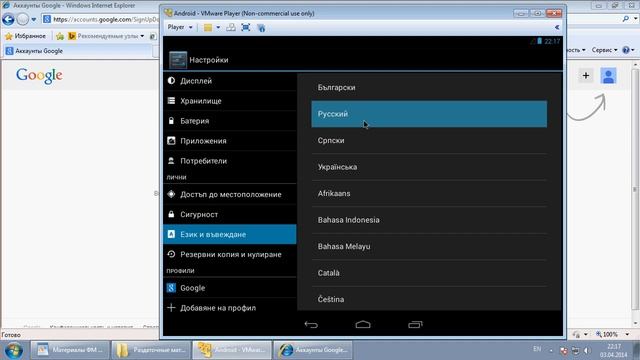Click the plus button on Google page
The image size is (640, 360).
586,76
